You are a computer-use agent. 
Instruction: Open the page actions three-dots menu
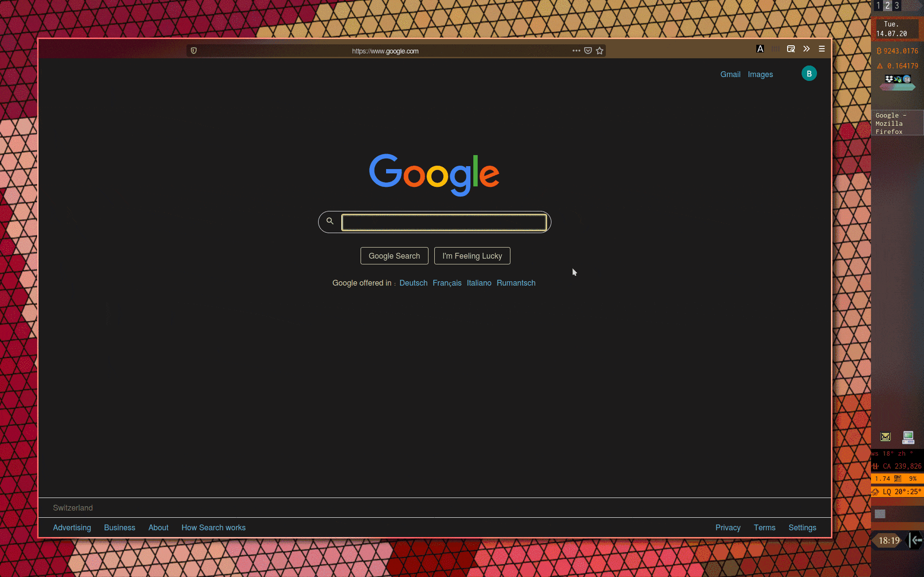[576, 51]
